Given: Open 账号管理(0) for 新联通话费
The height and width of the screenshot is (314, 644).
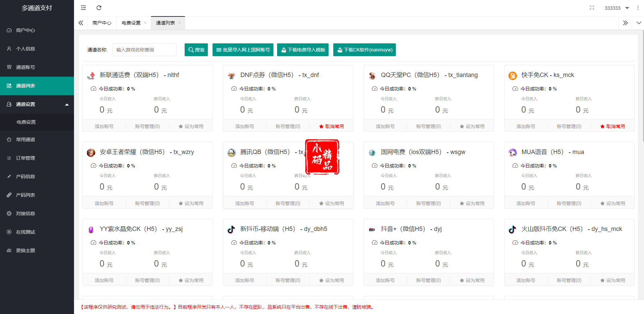Looking at the screenshot, I should click(147, 126).
